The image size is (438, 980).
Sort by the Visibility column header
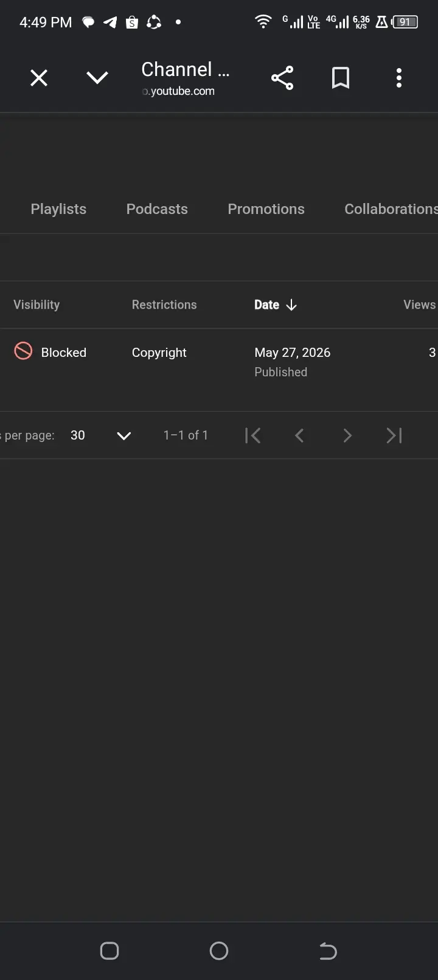tap(36, 305)
